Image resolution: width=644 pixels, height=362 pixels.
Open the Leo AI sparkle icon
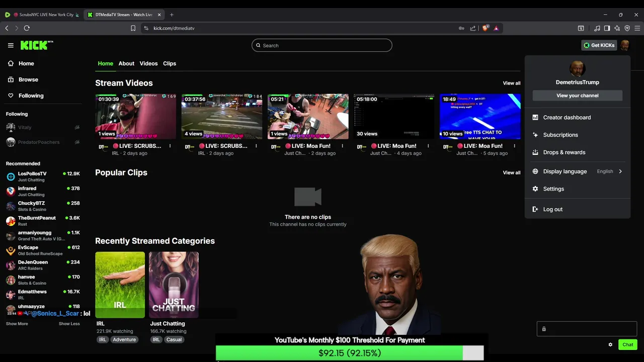[x=617, y=28]
